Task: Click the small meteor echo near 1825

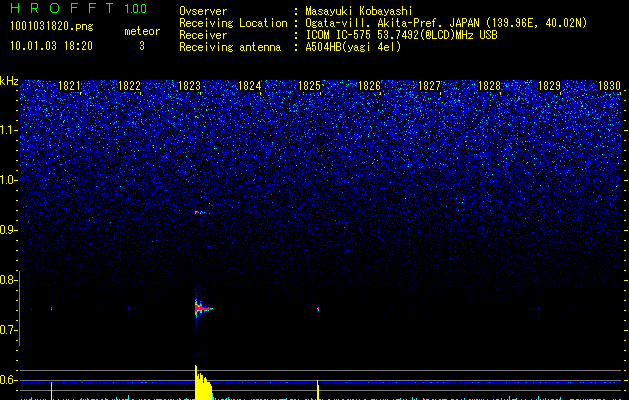Action: [x=318, y=309]
